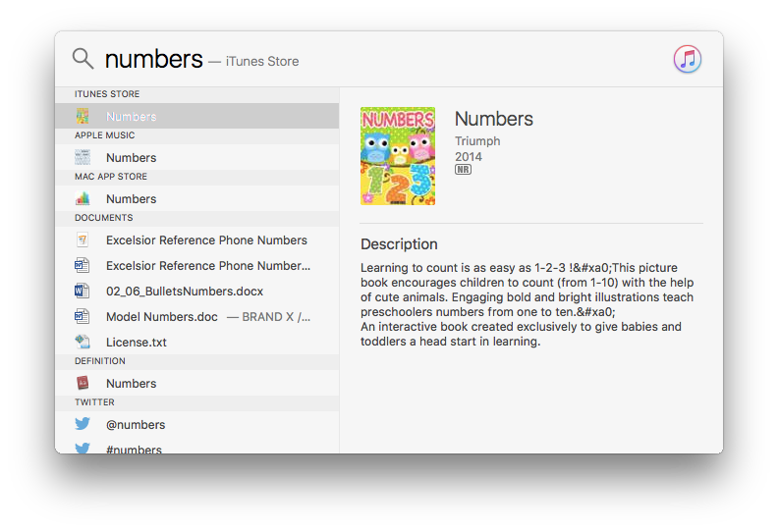Viewport: 778px width, 532px height.
Task: Click the Description heading in the preview
Action: [x=399, y=244]
